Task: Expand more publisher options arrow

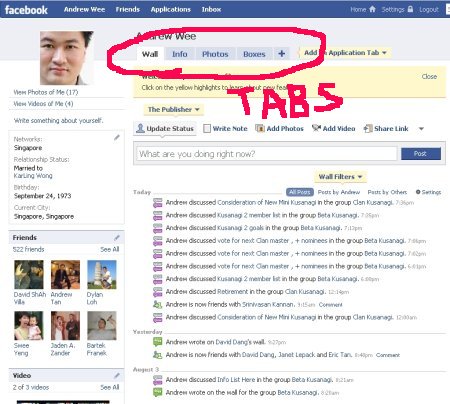Action: (x=421, y=129)
